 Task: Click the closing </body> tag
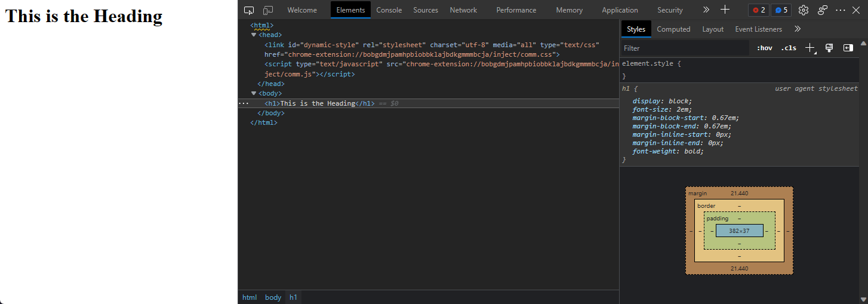(x=271, y=113)
